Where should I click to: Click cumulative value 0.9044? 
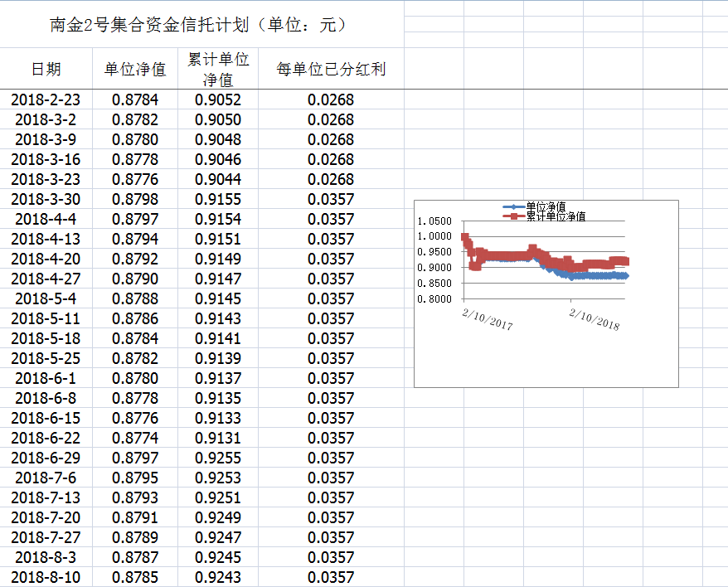[x=218, y=179]
